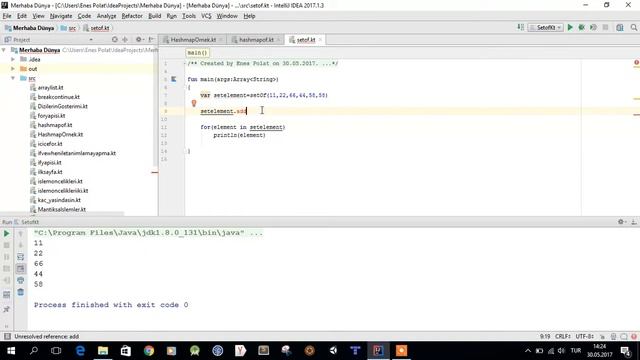Viewport: 640px width, 360px height.
Task: Open the run configuration dropdown Setofkt
Action: point(545,27)
